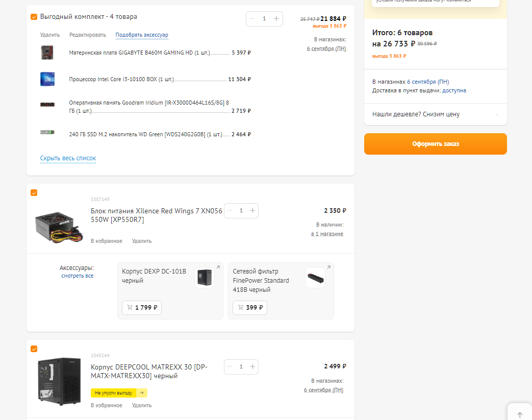The height and width of the screenshot is (420, 532).
Task: Click Редактировать for the bundle
Action: [x=88, y=35]
